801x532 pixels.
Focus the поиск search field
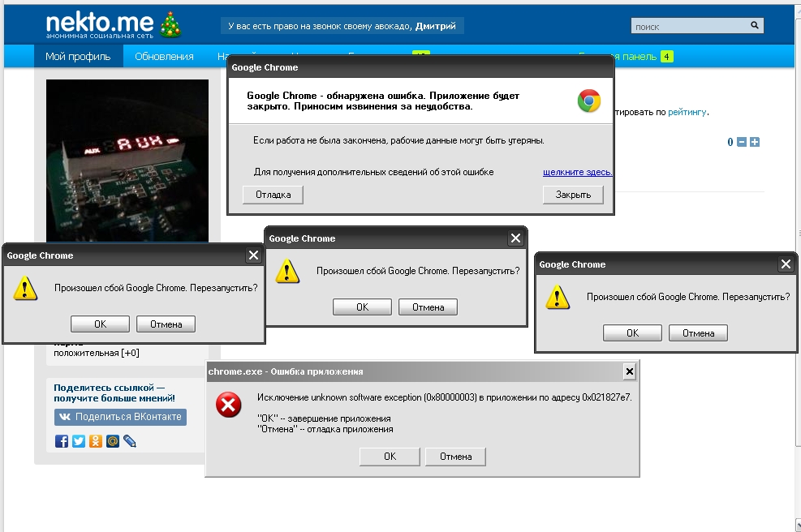(x=697, y=26)
